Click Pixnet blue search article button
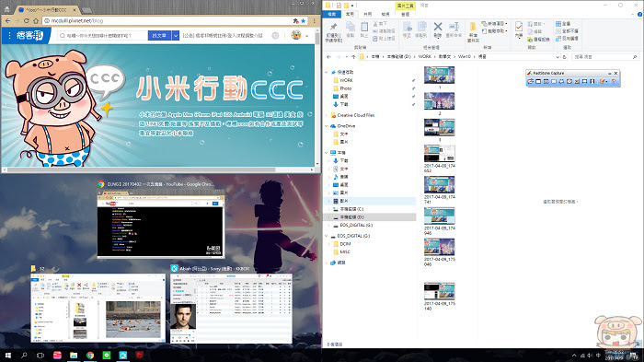This screenshot has width=644, height=362. [x=159, y=36]
